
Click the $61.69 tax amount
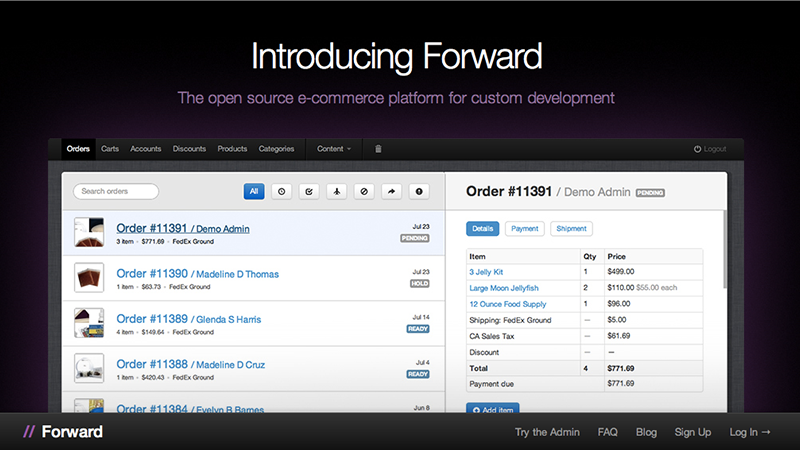point(619,336)
